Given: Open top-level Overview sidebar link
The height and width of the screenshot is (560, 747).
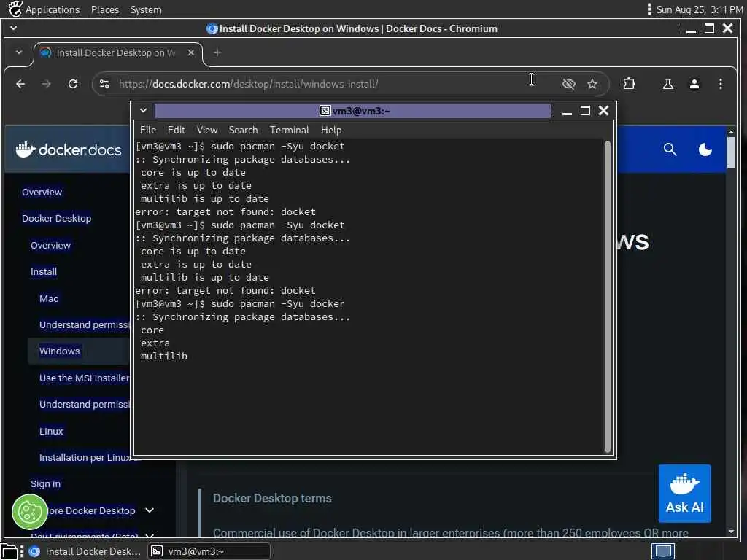Looking at the screenshot, I should 42,192.
